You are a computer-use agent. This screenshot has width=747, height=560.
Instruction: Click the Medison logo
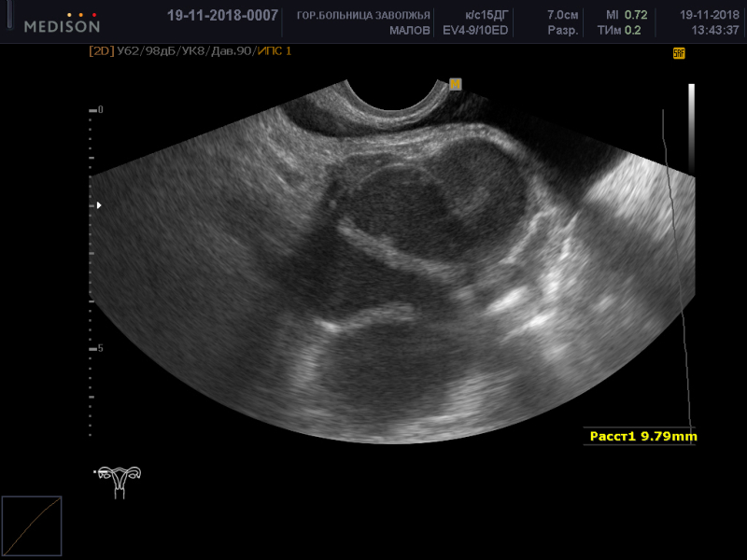click(62, 22)
